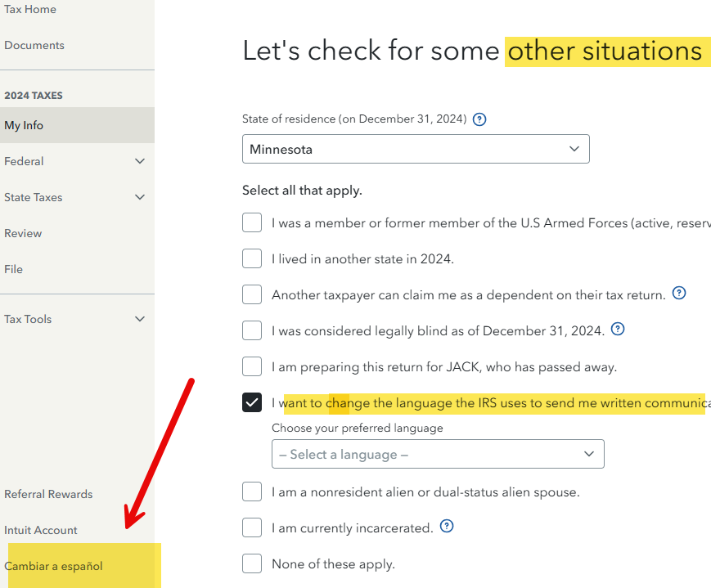Click help icon next to State of residence
This screenshot has width=711, height=588.
coord(480,119)
